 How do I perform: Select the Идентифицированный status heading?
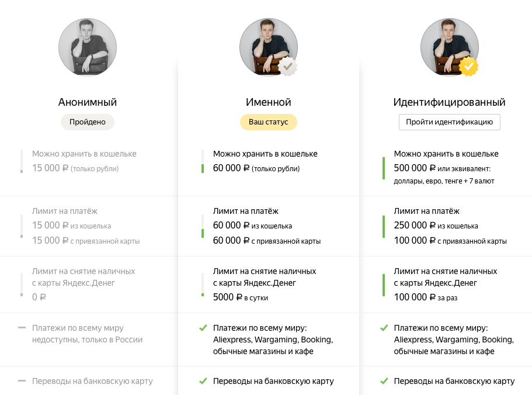[x=449, y=102]
